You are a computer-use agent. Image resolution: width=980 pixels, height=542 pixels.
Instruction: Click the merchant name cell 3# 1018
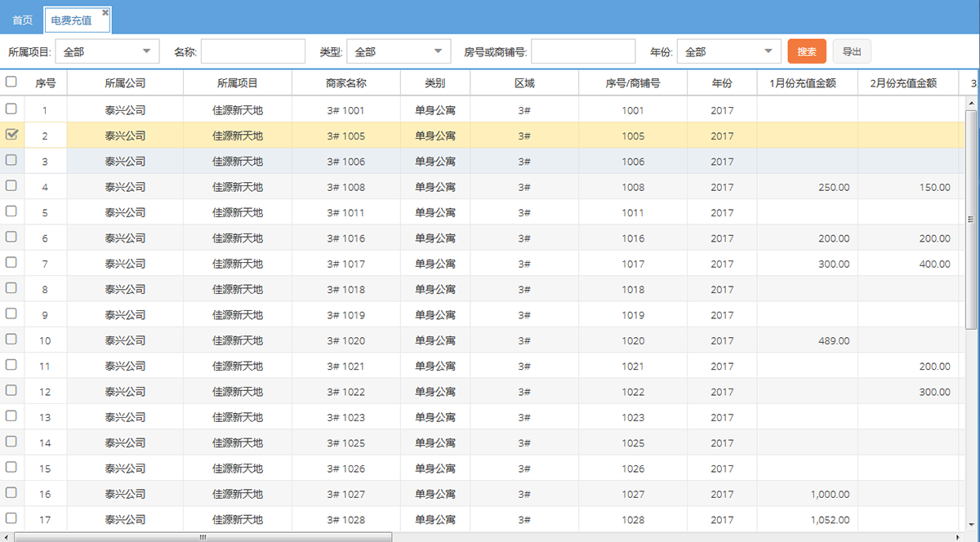(x=346, y=289)
